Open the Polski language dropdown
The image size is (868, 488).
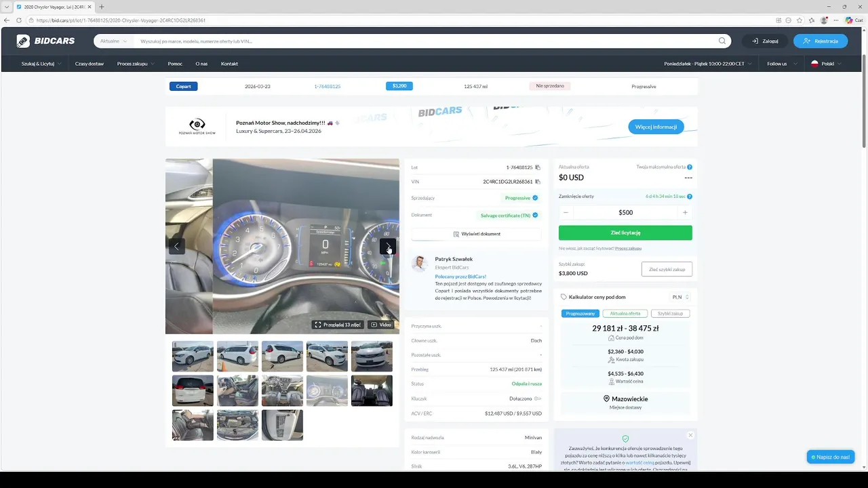(x=827, y=64)
